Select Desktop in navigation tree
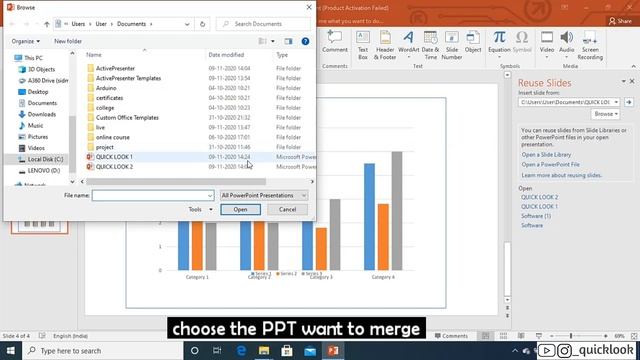The height and width of the screenshot is (360, 640). pyautogui.click(x=38, y=92)
